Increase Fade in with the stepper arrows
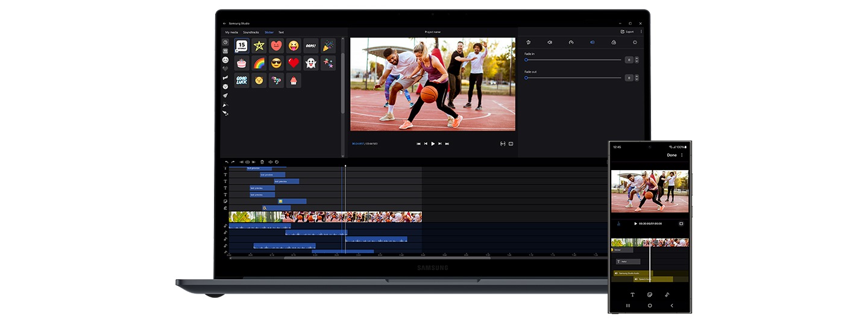Screen dimensions: 868x325 click(x=637, y=58)
